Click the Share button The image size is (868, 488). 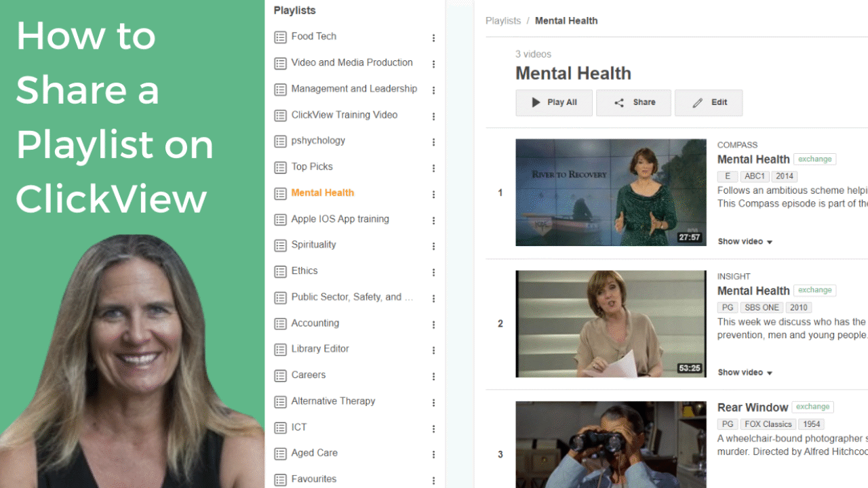click(x=633, y=102)
